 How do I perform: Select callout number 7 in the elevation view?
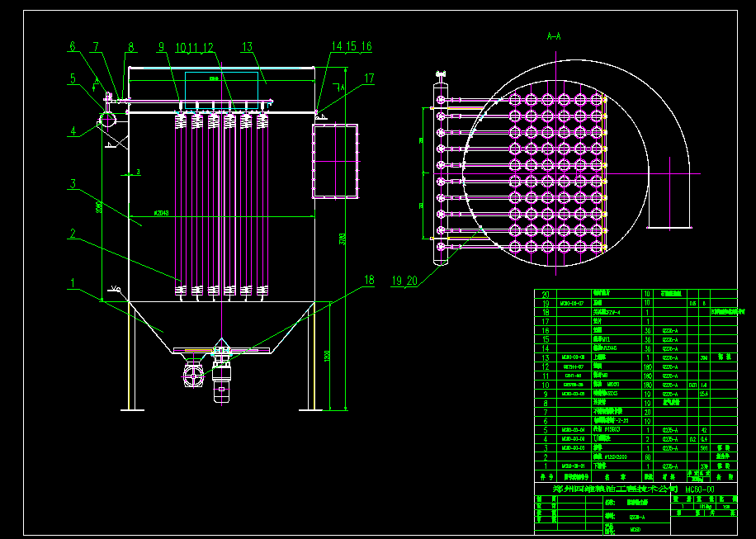pos(96,46)
